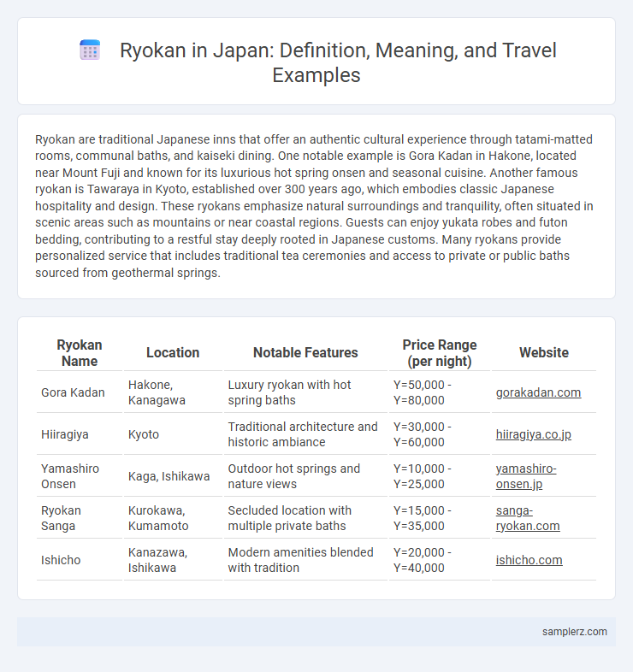Click the Kurokawa, Kumamoto location cell
This screenshot has width=633, height=672.
pyautogui.click(x=173, y=518)
